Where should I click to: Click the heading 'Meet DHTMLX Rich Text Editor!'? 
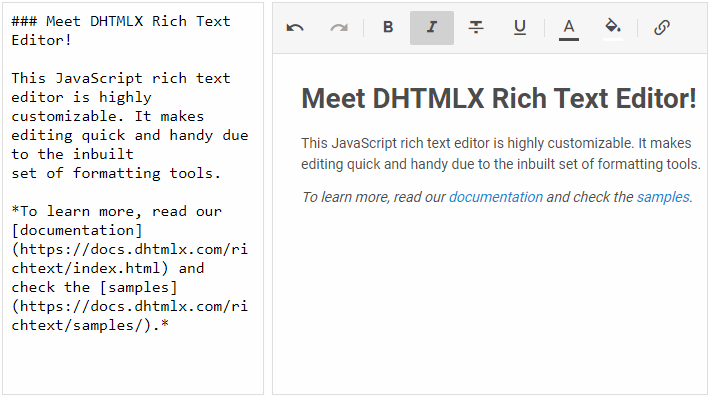(x=499, y=98)
